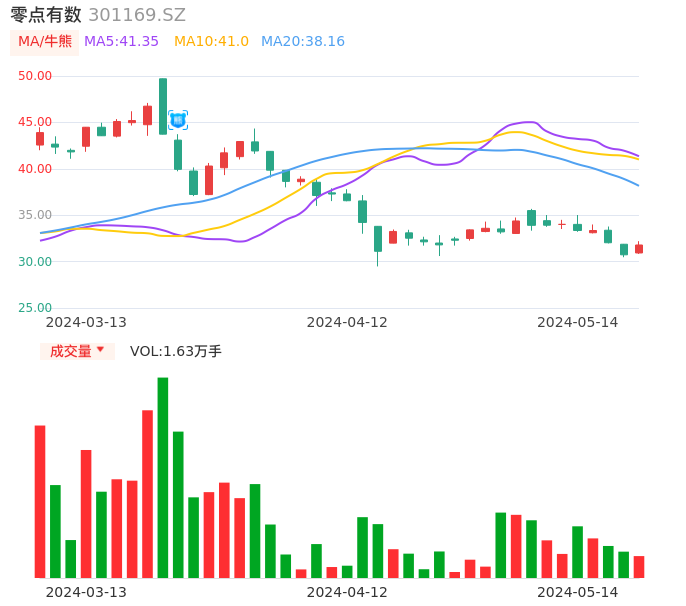The height and width of the screenshot is (606, 686).
Task: Click the 零点有数 stock name title
Action: [x=46, y=15]
